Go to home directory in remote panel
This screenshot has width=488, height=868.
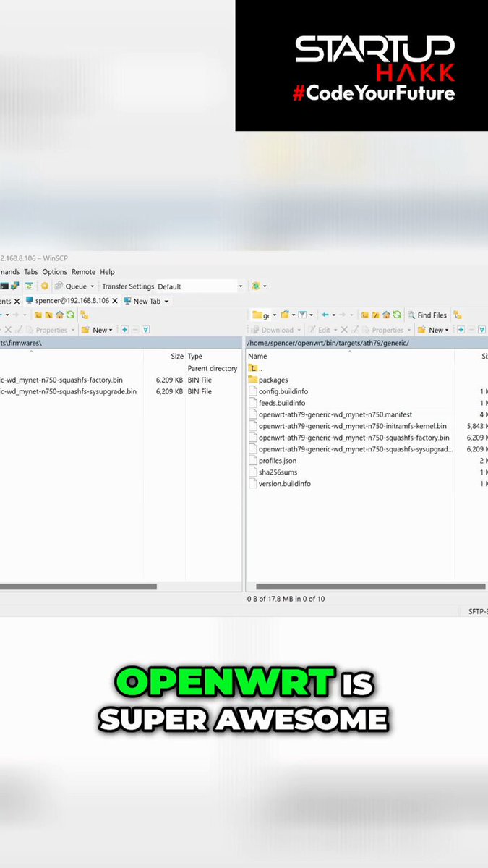pyautogui.click(x=387, y=315)
